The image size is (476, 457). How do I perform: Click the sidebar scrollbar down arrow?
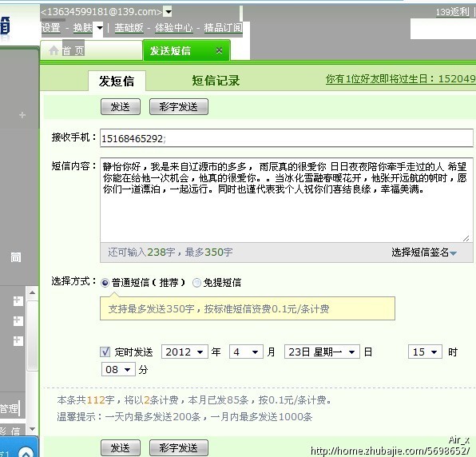pos(33,429)
